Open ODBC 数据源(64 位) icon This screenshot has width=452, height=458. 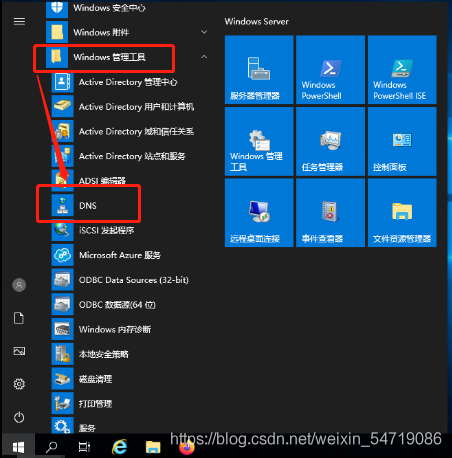62,304
